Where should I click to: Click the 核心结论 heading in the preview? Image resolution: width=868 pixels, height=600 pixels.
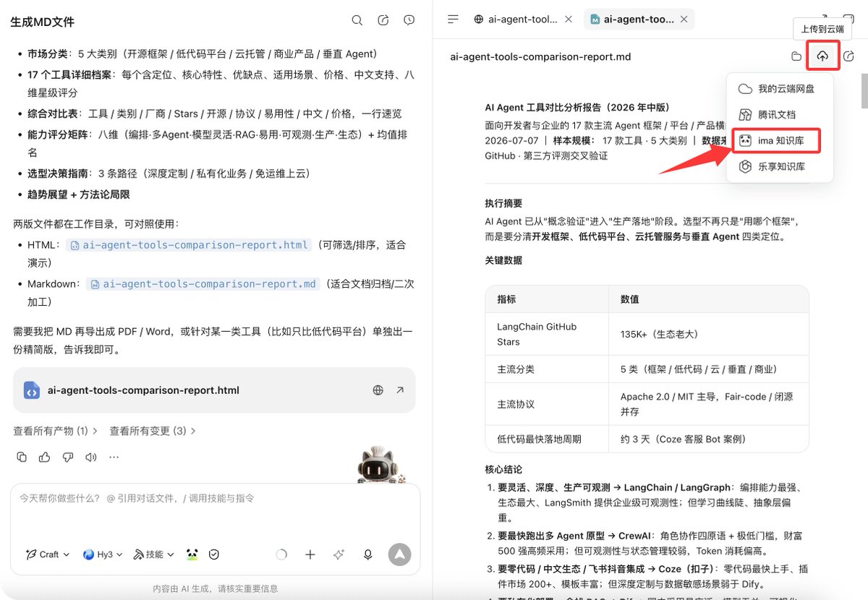[x=503, y=469]
